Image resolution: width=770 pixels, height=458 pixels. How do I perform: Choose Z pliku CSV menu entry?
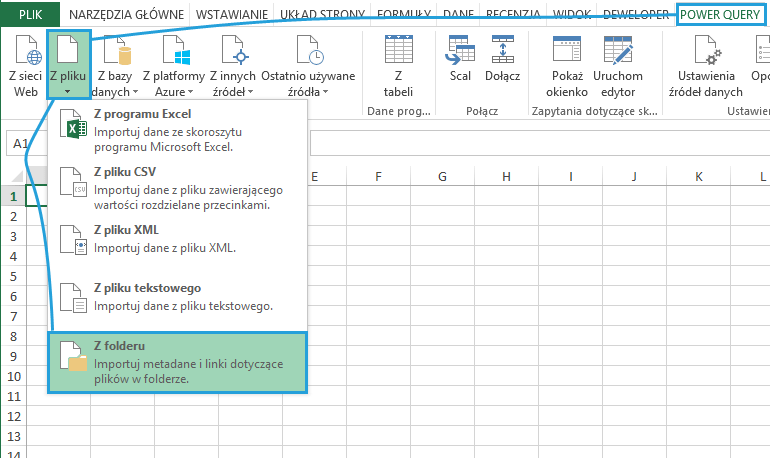(x=178, y=188)
